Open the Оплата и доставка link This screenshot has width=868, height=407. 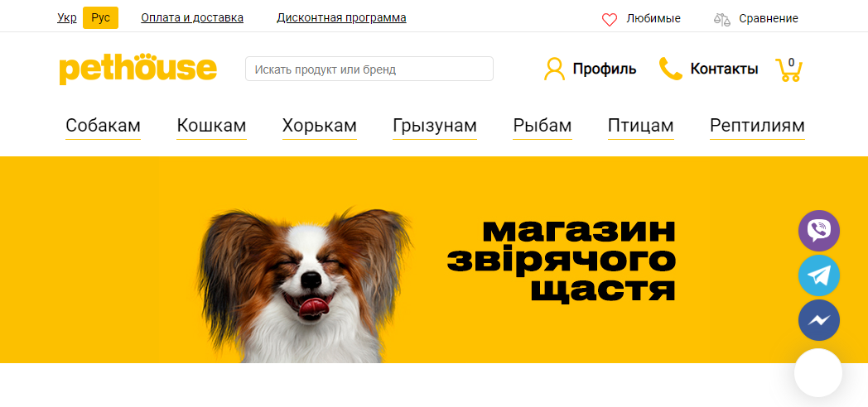pos(192,17)
